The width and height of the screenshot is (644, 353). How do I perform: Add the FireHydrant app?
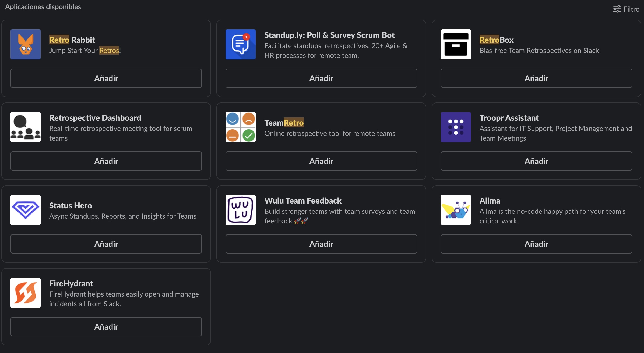(106, 327)
